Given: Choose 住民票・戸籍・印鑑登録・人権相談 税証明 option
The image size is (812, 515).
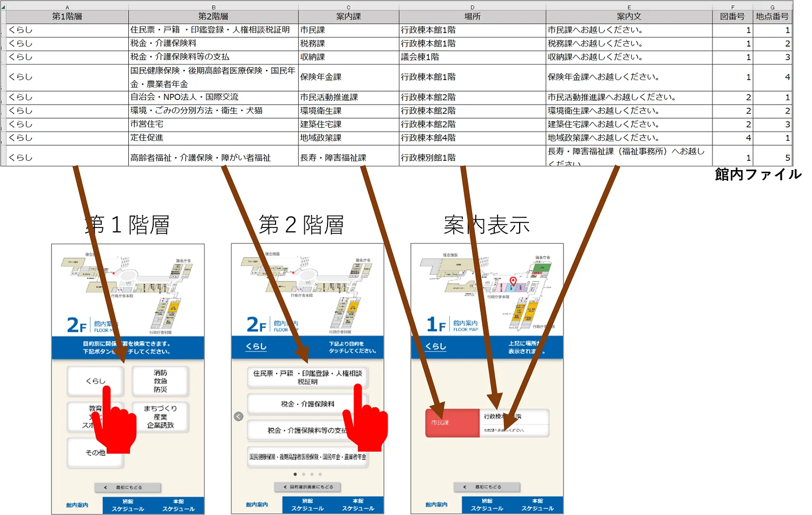Looking at the screenshot, I should [x=307, y=377].
